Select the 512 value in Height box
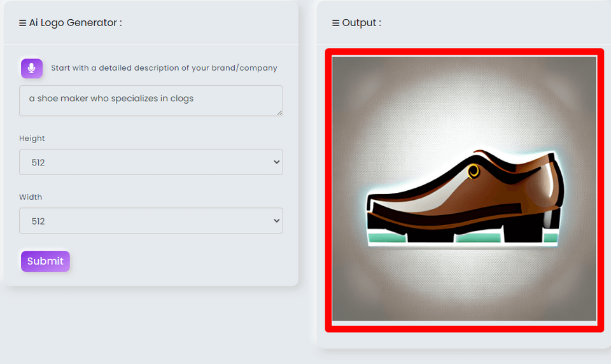Image resolution: width=611 pixels, height=364 pixels. (x=38, y=162)
